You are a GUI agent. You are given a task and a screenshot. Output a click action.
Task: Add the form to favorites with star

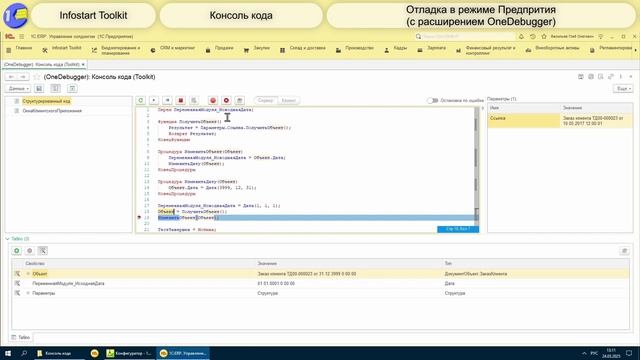pyautogui.click(x=37, y=77)
